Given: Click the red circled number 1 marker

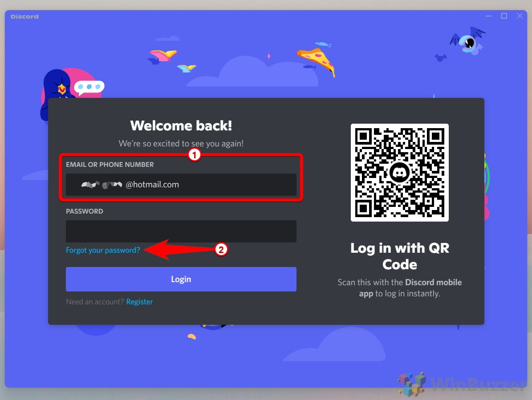Looking at the screenshot, I should 195,155.
